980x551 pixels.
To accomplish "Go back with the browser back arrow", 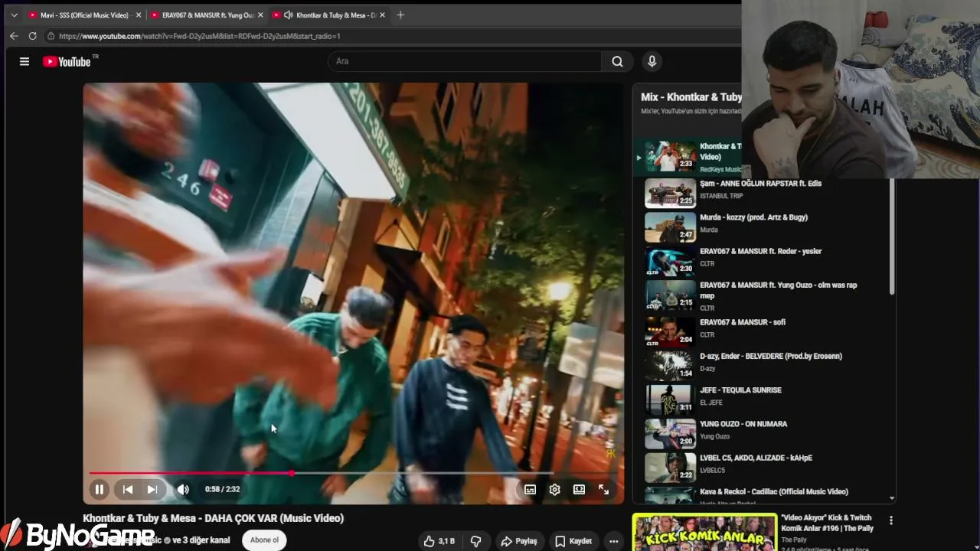I will (14, 36).
